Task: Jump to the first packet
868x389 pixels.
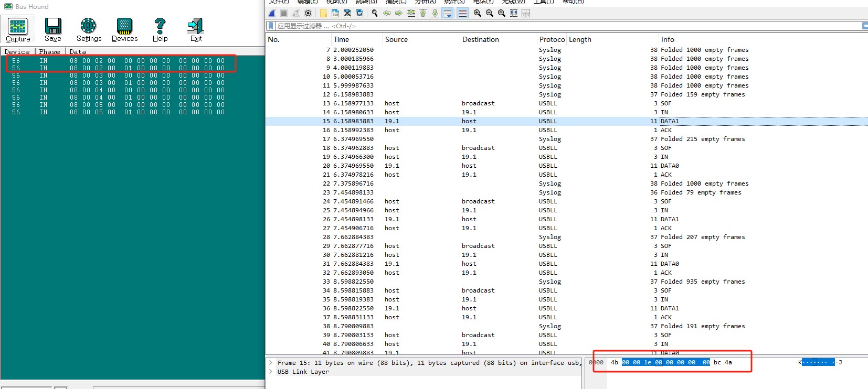Action: pos(423,13)
